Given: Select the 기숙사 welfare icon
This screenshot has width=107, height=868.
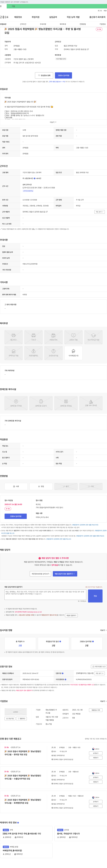Looking at the screenshot, I should [x=33, y=337].
